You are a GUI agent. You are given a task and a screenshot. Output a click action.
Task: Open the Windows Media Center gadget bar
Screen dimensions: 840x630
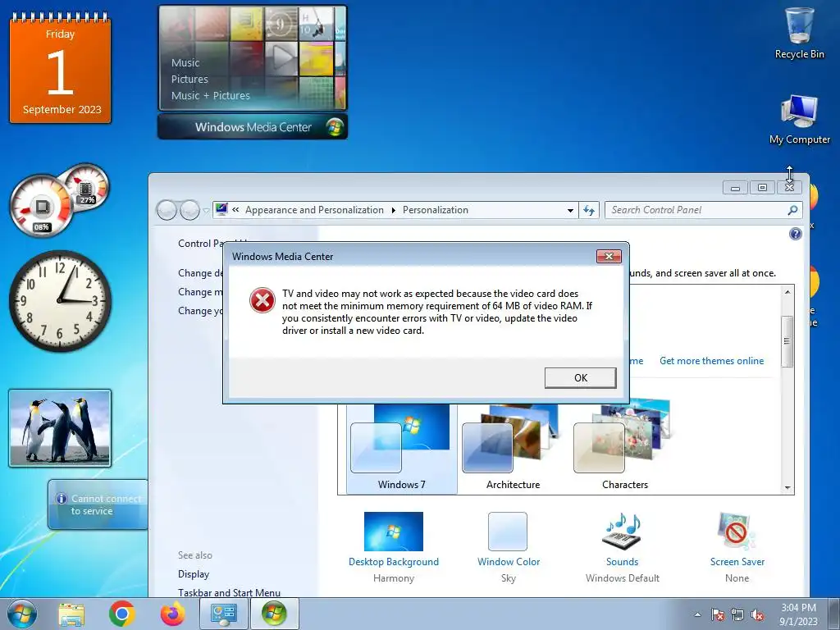coord(253,127)
